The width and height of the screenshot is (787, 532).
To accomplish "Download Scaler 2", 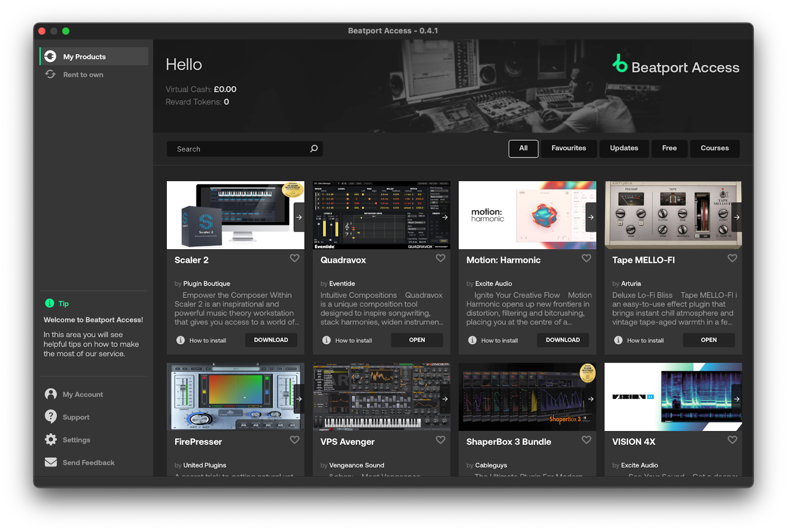I will point(271,340).
